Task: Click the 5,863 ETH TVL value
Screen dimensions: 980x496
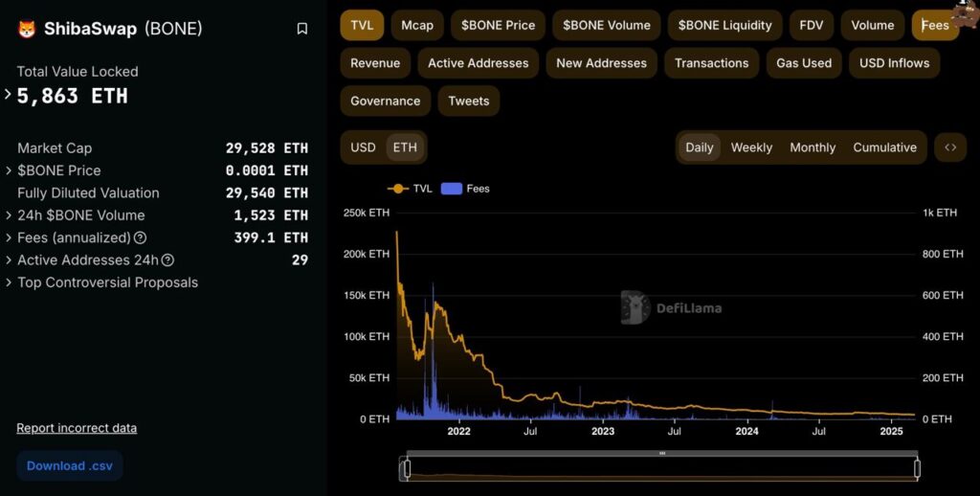Action: (x=73, y=96)
